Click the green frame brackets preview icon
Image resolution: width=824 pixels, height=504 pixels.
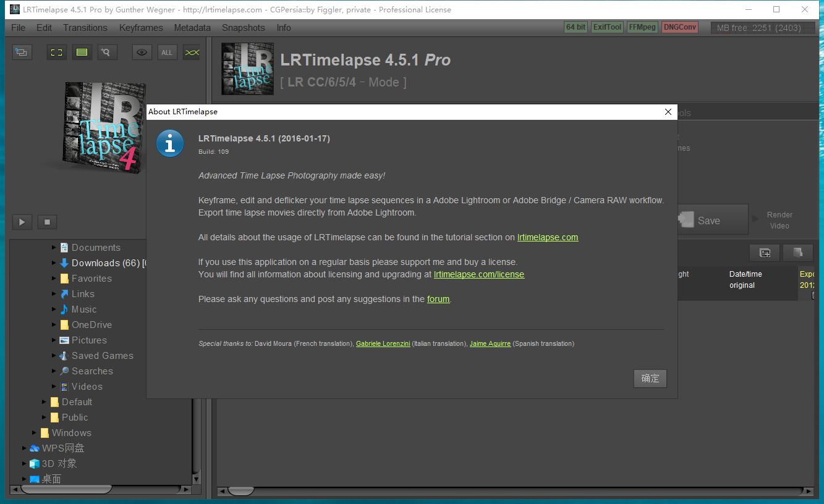click(x=57, y=52)
